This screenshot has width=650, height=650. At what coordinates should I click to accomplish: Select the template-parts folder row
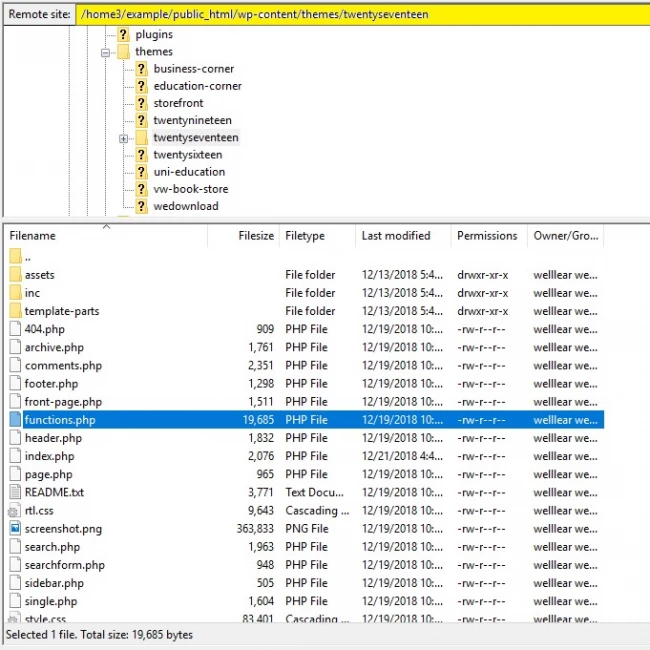point(305,311)
